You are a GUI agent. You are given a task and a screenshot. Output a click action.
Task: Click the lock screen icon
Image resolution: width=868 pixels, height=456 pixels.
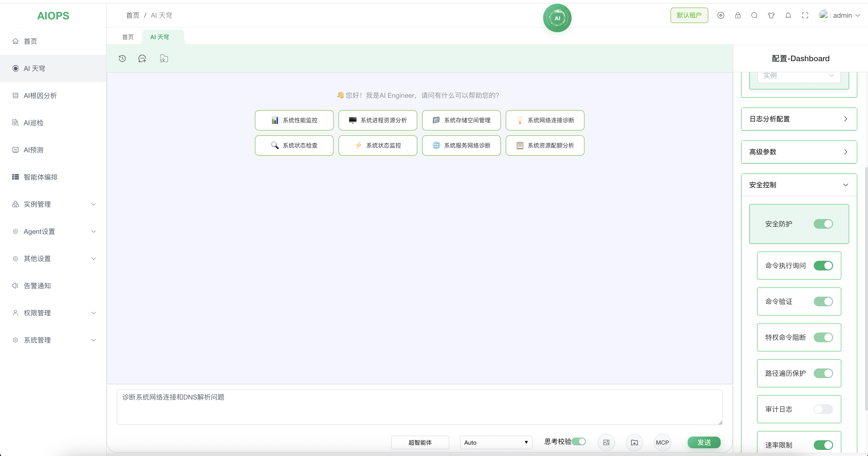[x=738, y=15]
